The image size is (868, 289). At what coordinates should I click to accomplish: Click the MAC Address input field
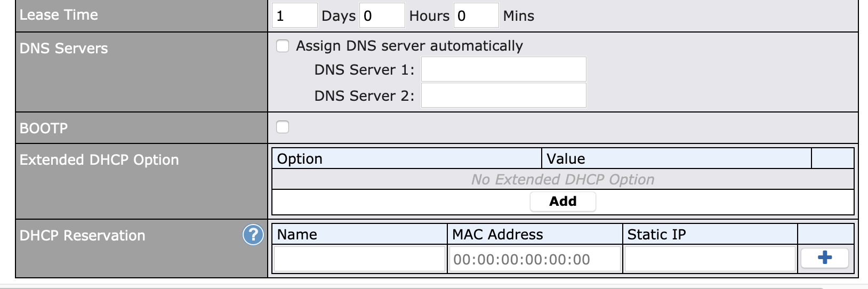point(535,259)
